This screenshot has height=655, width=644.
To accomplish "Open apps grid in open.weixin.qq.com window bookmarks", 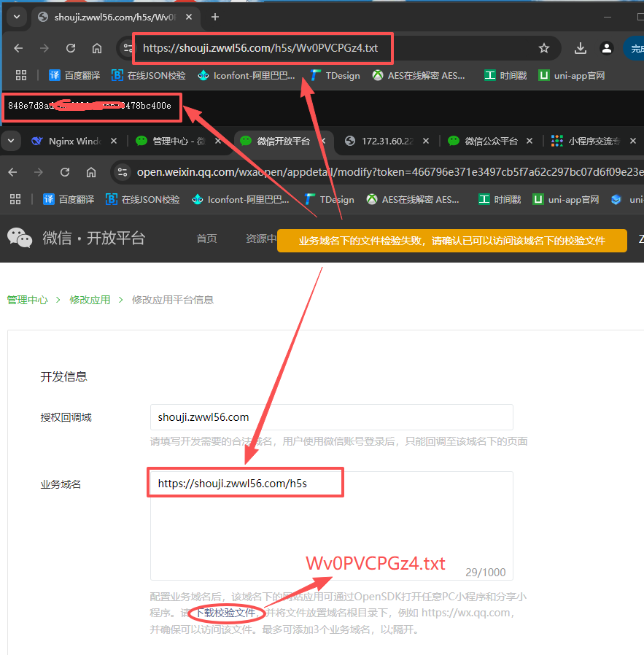I will pyautogui.click(x=15, y=199).
